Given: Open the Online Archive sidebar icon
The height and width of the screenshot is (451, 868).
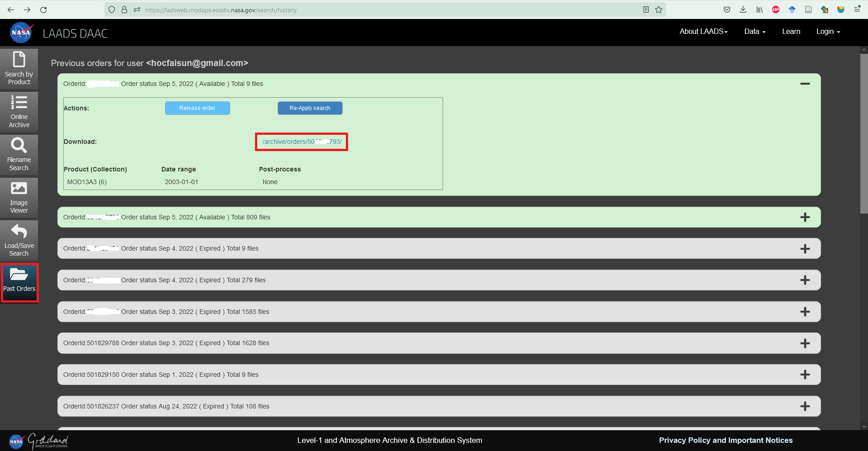Looking at the screenshot, I should coord(19,111).
